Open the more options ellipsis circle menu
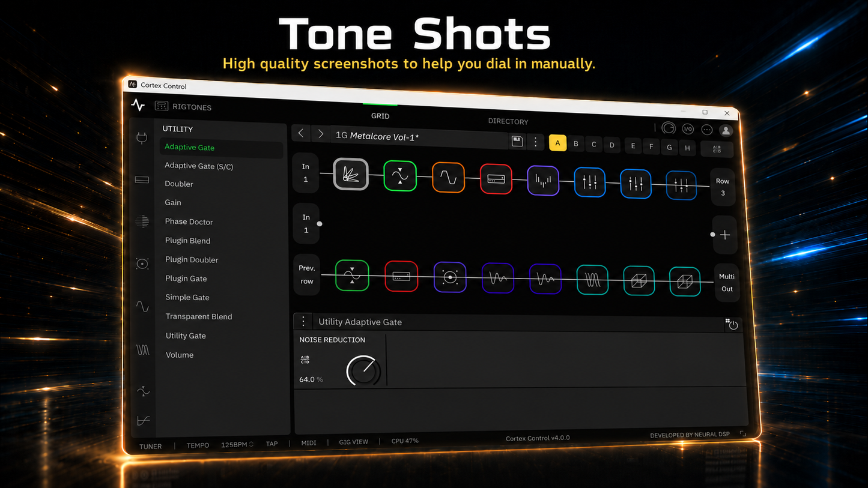Screen dimensions: 868x488 pos(707,130)
